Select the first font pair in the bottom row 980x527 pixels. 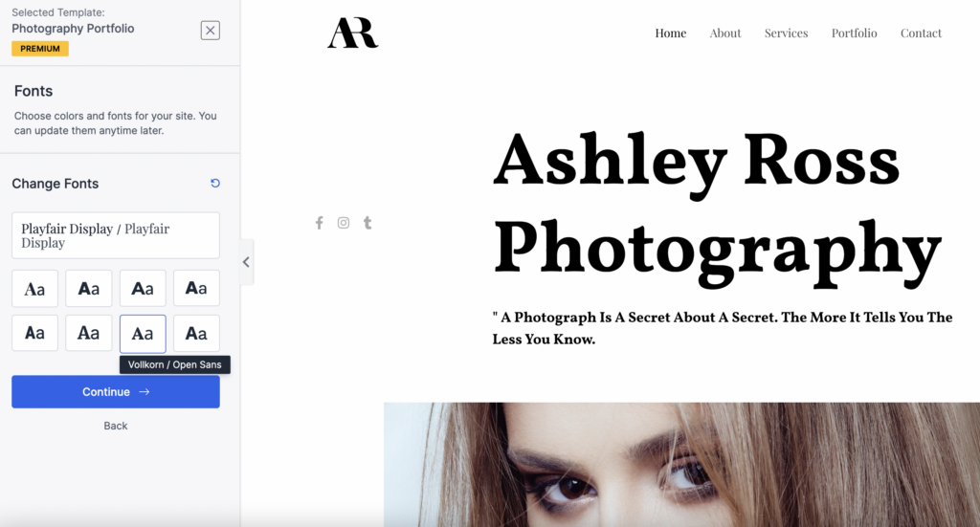click(x=35, y=334)
